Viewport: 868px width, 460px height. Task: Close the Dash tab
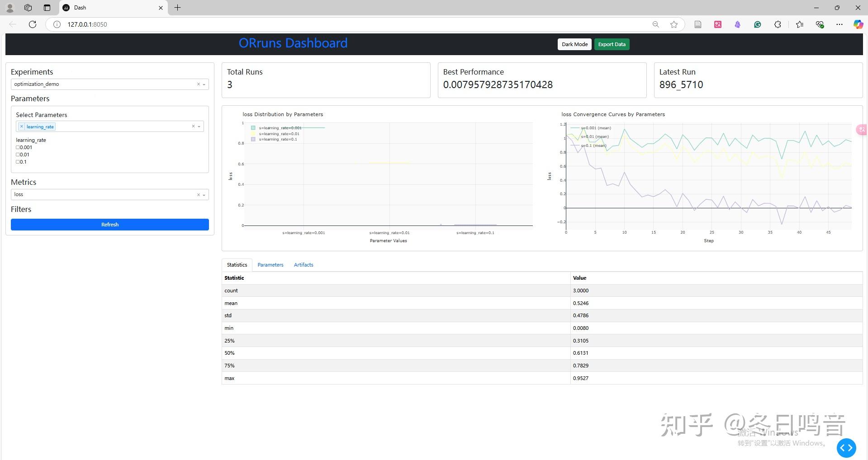[161, 8]
